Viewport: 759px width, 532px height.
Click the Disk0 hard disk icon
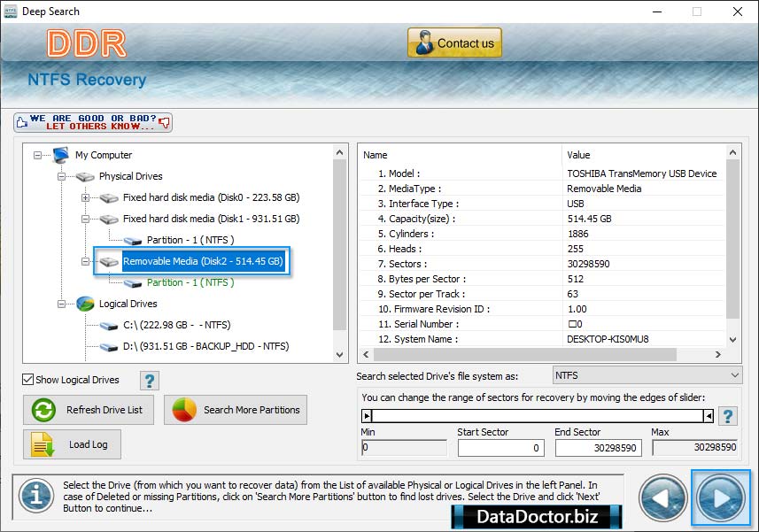coord(109,197)
